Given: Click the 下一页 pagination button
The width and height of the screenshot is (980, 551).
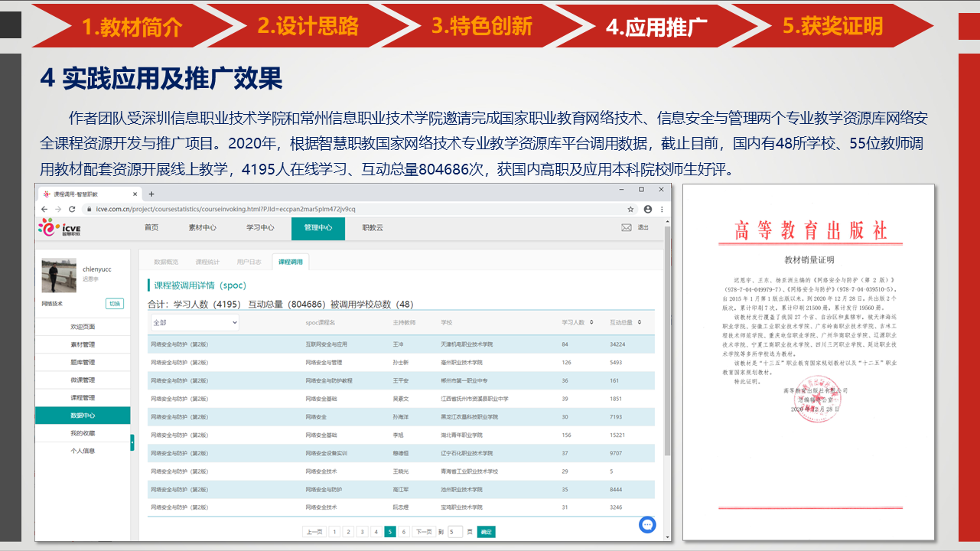Looking at the screenshot, I should pyautogui.click(x=423, y=532).
